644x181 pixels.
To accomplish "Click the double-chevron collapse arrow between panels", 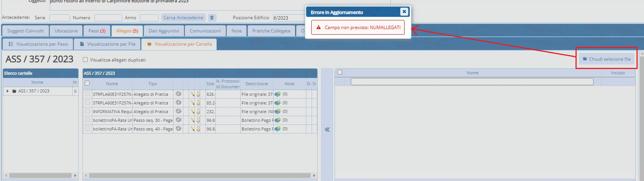I will click(327, 130).
